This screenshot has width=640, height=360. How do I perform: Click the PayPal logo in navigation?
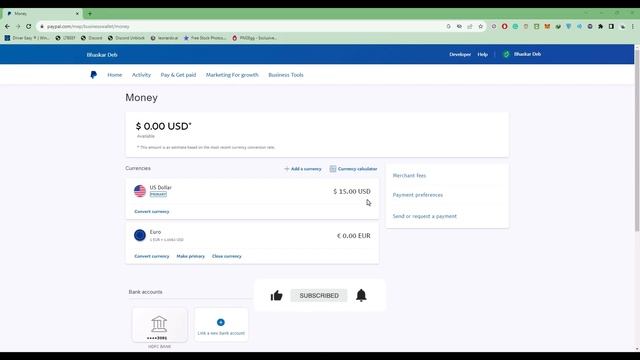(93, 75)
